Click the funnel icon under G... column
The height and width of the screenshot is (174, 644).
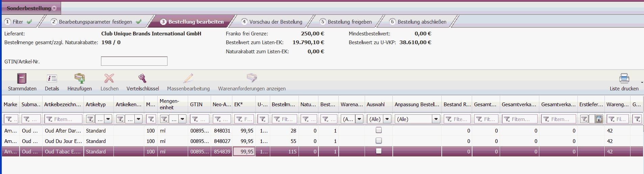coord(637,119)
